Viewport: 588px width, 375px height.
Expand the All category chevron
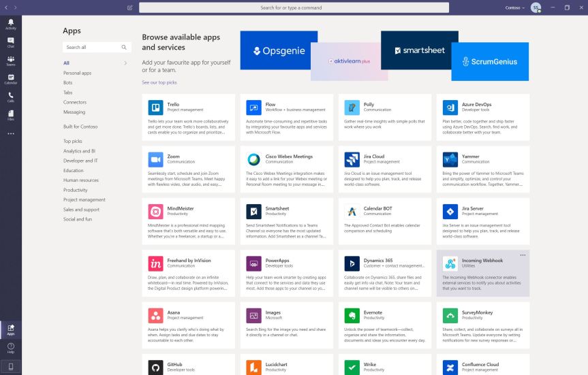125,63
